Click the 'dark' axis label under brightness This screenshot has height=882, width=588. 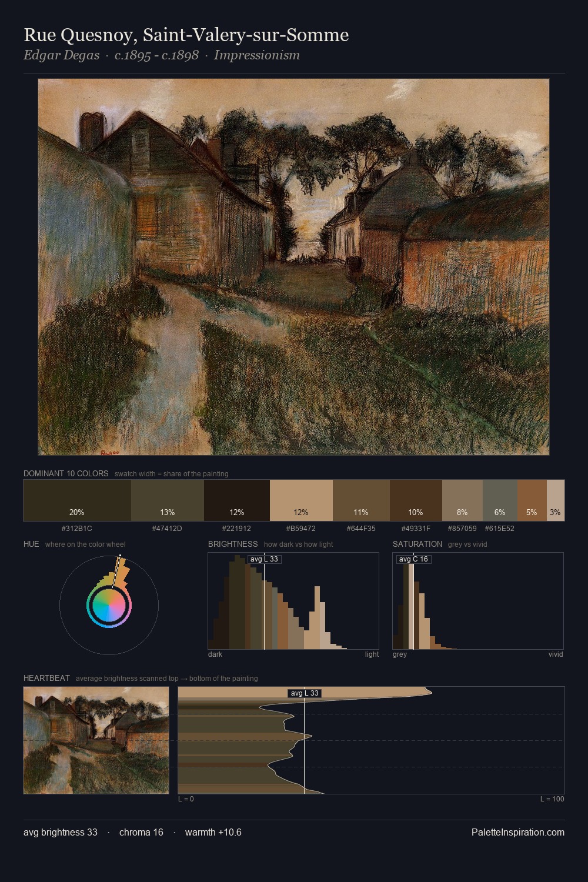pos(215,654)
